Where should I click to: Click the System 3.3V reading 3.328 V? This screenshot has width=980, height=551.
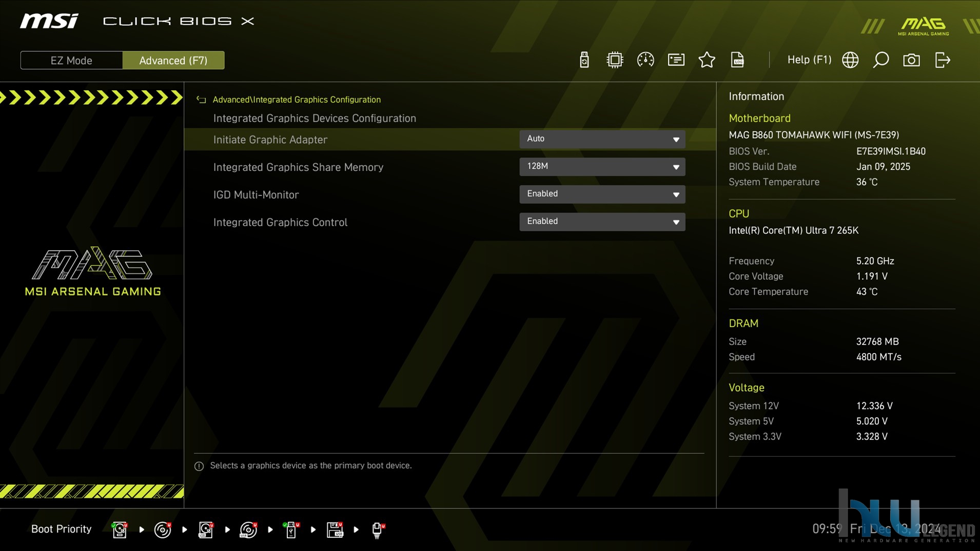[872, 437]
